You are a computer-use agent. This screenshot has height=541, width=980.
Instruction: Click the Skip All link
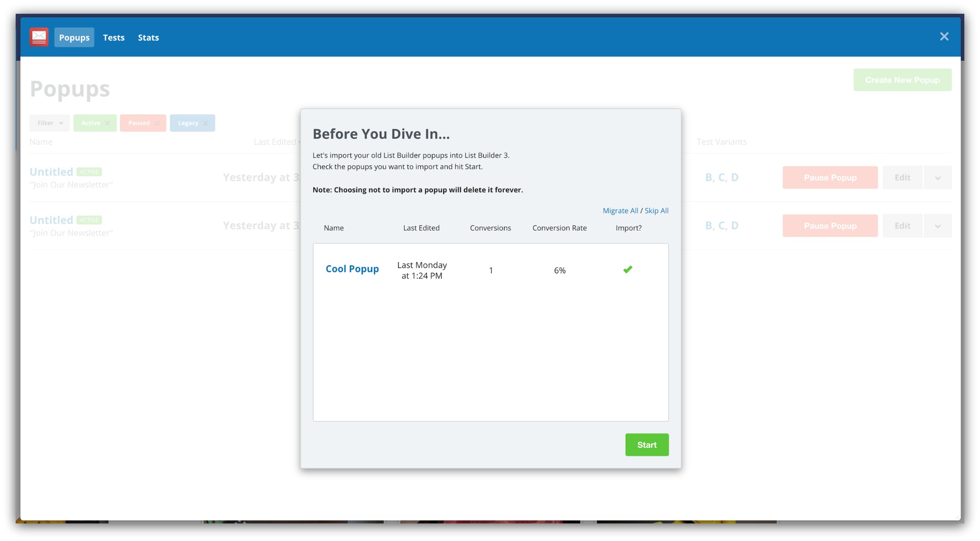coord(656,211)
